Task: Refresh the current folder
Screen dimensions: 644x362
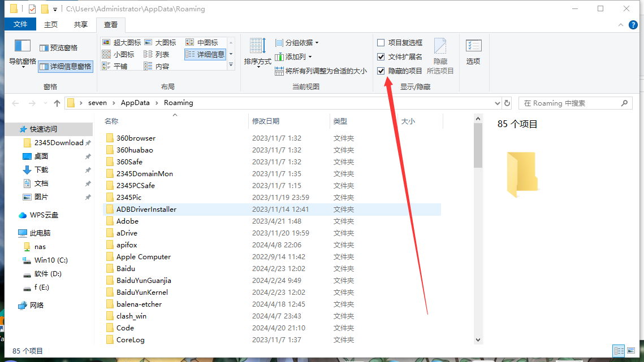Action: 507,103
